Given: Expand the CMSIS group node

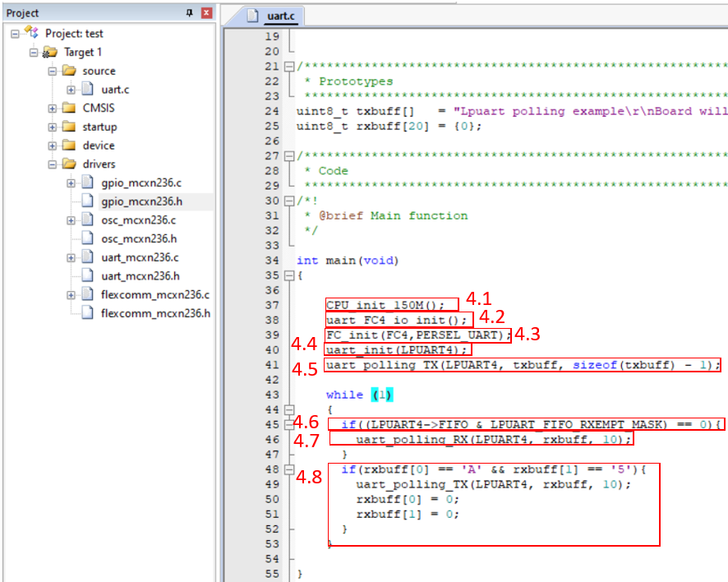Looking at the screenshot, I should 53,108.
